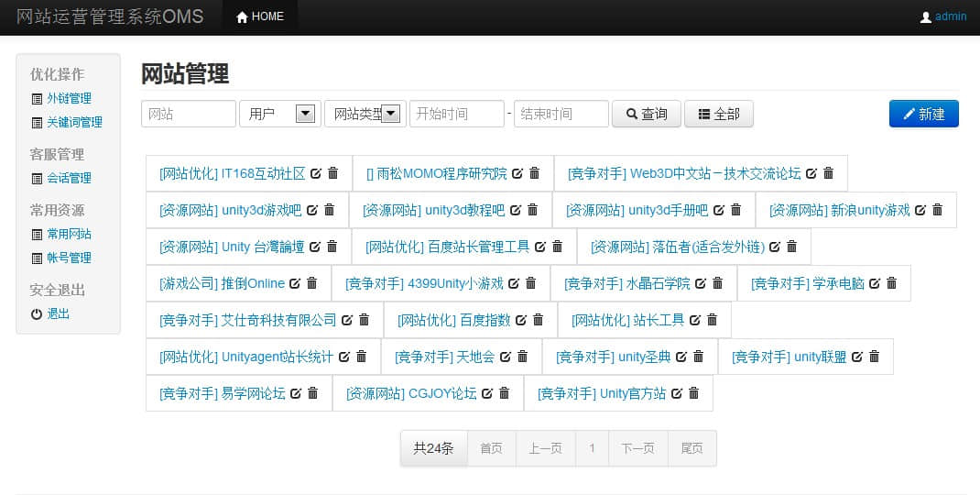Edit the Unity 台湾论坛 entry
Screen dimensions: 980x495
point(315,247)
